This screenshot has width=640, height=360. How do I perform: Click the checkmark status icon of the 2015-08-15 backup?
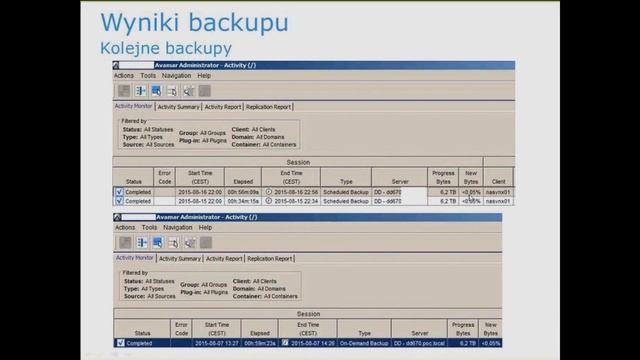click(119, 201)
